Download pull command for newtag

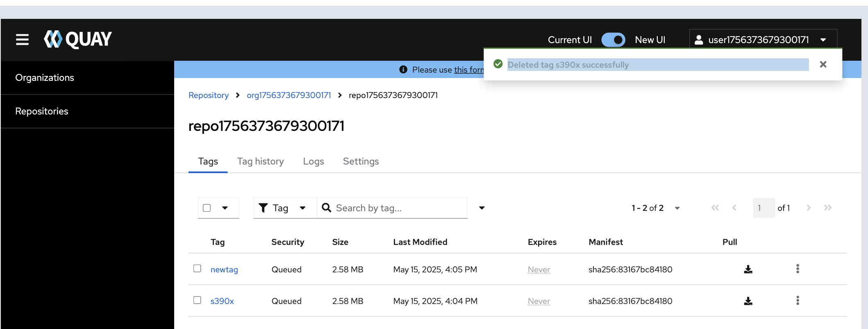click(748, 270)
